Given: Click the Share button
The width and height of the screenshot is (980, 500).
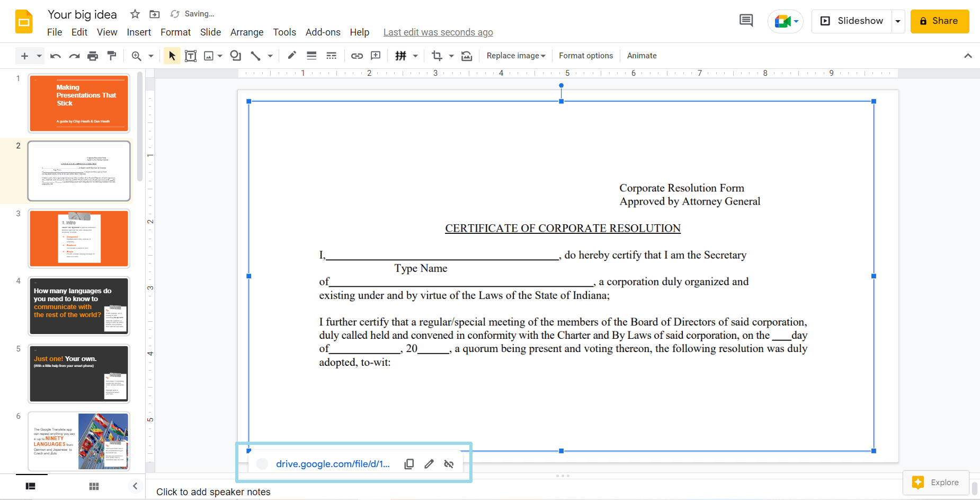Looking at the screenshot, I should [x=940, y=21].
